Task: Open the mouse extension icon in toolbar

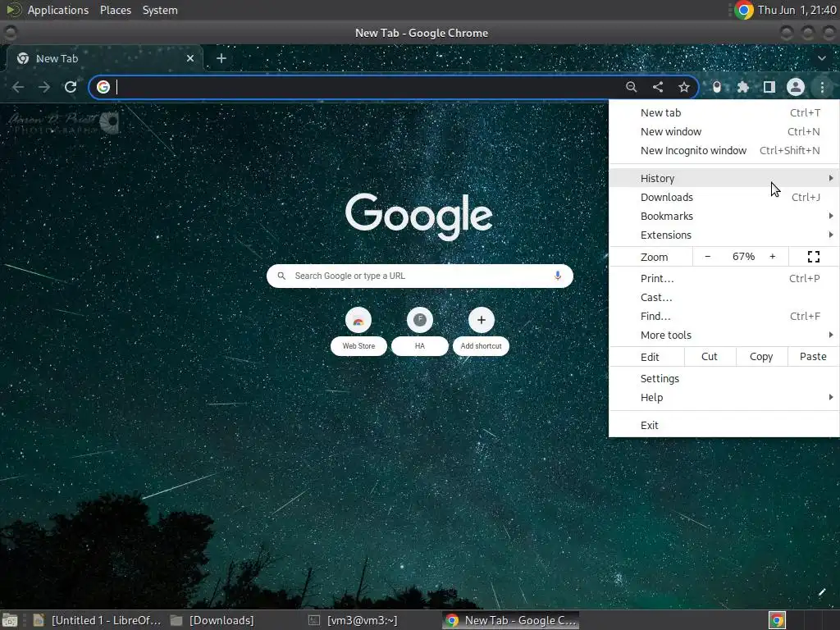Action: 717,87
